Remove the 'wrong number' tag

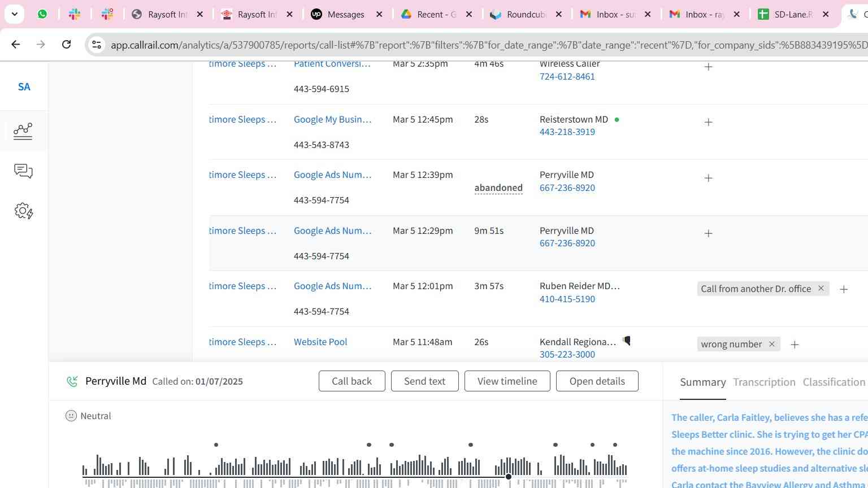(771, 344)
